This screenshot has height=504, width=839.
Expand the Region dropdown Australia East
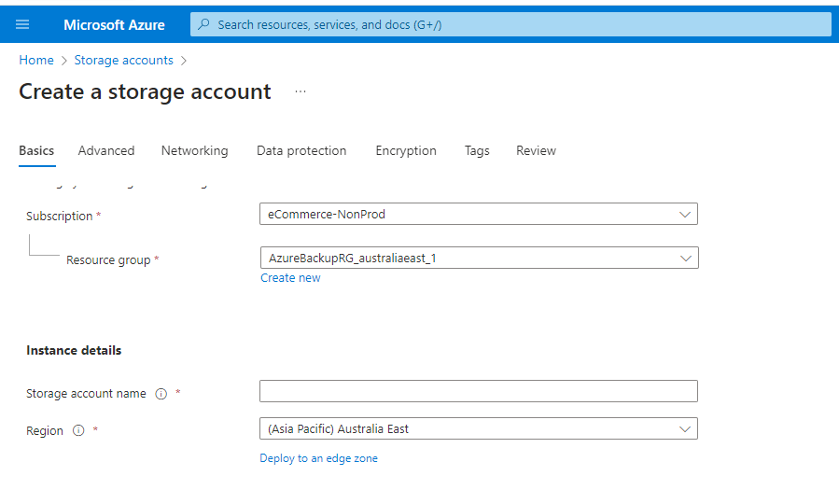(479, 428)
